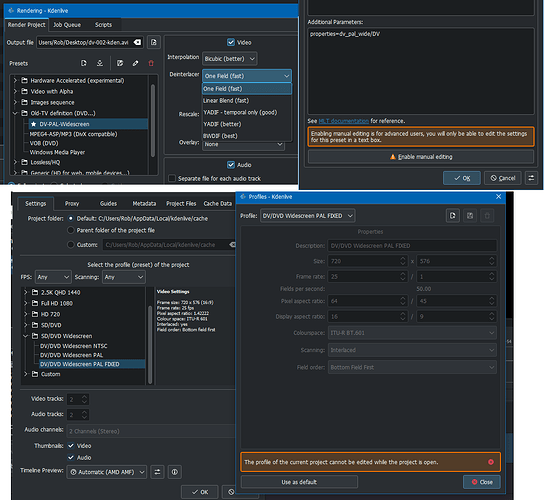Open the Scanning filter dropdown
Viewport: 544px width, 500px height.
point(124,277)
